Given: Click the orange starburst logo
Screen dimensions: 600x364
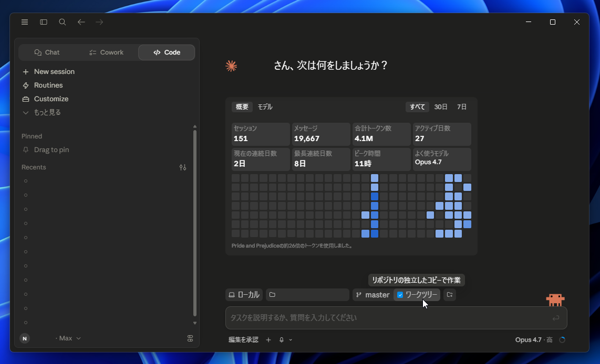Looking at the screenshot, I should pos(231,66).
